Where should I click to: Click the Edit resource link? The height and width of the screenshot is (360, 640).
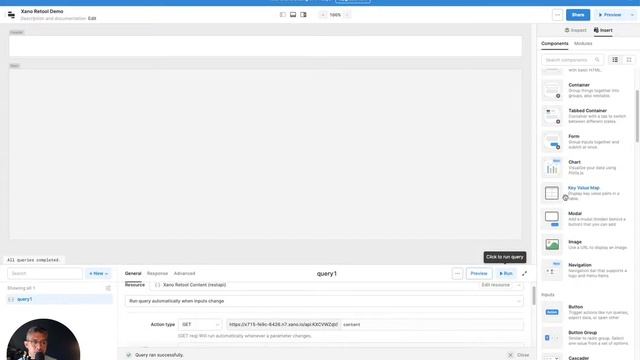(x=496, y=285)
